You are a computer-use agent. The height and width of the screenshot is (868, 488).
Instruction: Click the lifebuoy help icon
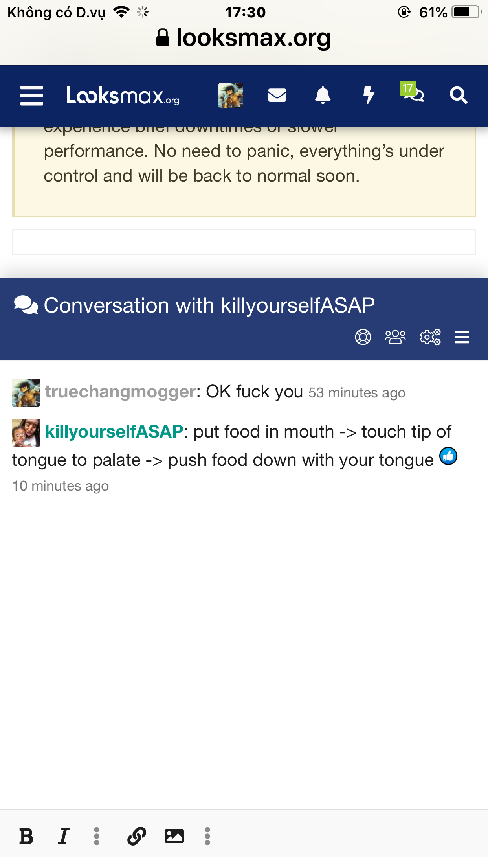coord(363,337)
